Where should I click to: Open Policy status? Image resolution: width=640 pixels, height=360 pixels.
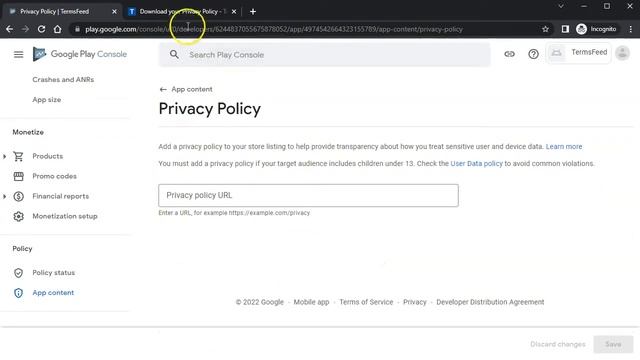pos(53,273)
